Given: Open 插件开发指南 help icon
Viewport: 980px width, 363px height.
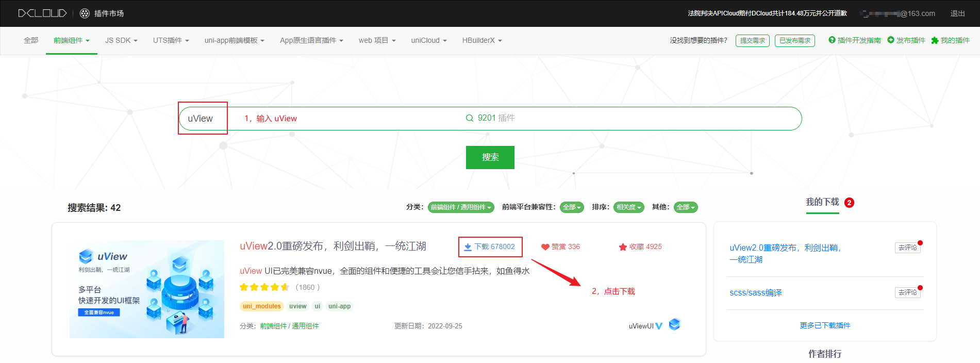Looking at the screenshot, I should 832,40.
